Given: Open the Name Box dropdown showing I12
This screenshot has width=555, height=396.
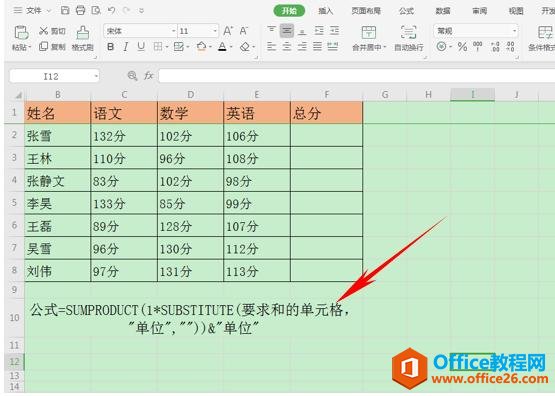Looking at the screenshot, I should (x=96, y=76).
